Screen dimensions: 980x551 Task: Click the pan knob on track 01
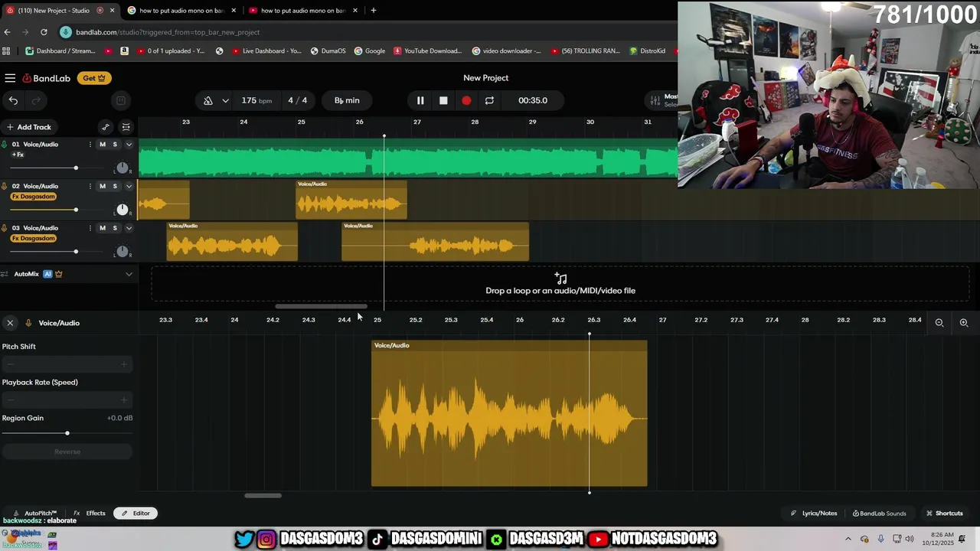coord(122,168)
